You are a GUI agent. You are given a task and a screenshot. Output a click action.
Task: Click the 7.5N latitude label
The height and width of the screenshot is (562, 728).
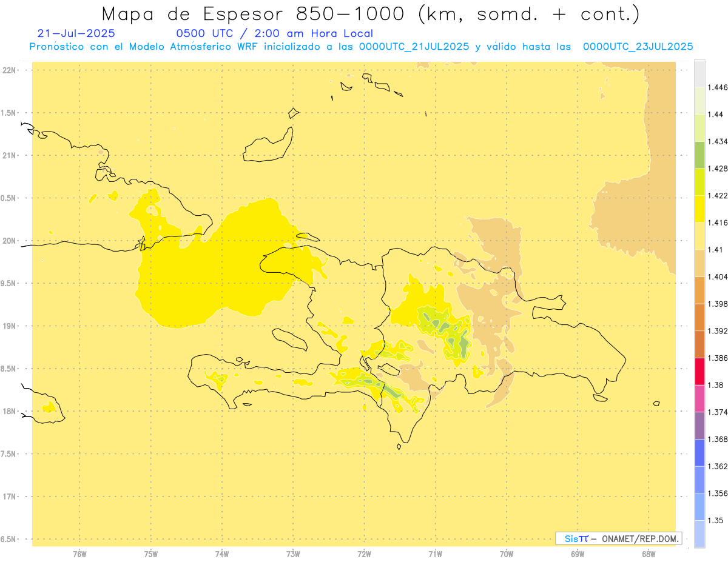click(8, 454)
